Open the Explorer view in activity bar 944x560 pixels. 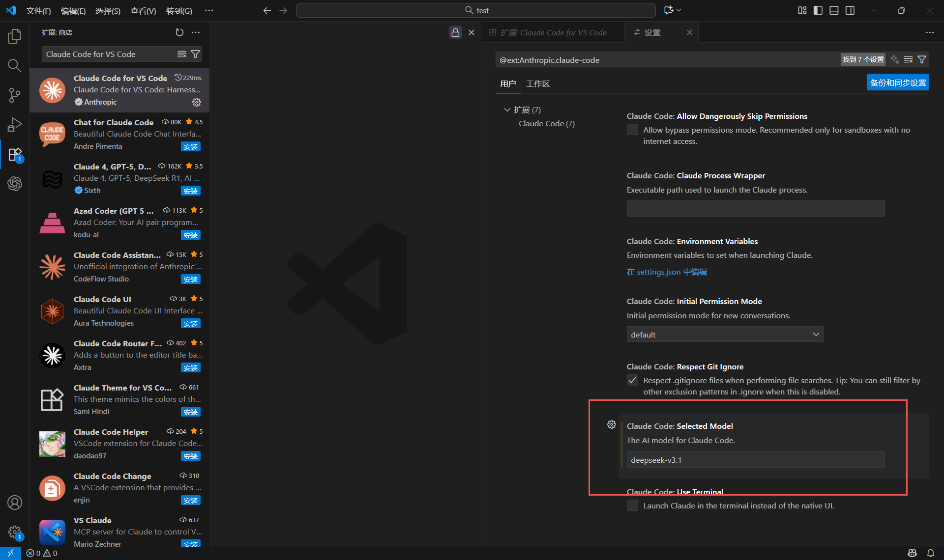click(x=15, y=36)
